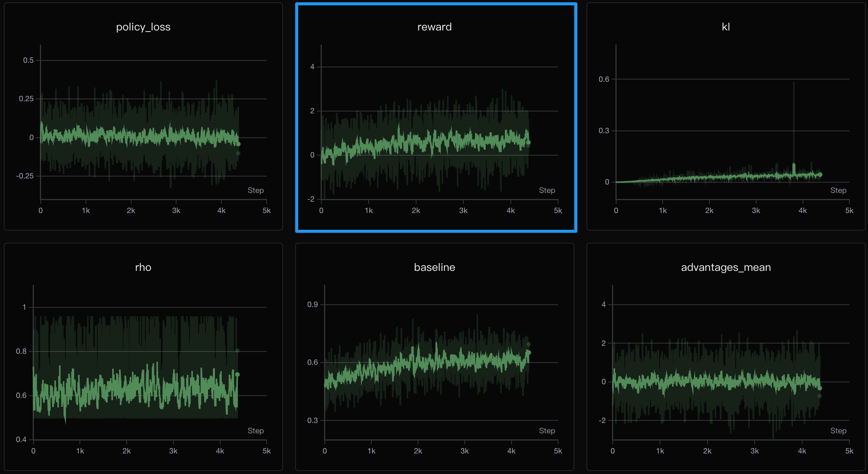The image size is (868, 474).
Task: Click the 3k tick label under baseline chart
Action: click(464, 451)
